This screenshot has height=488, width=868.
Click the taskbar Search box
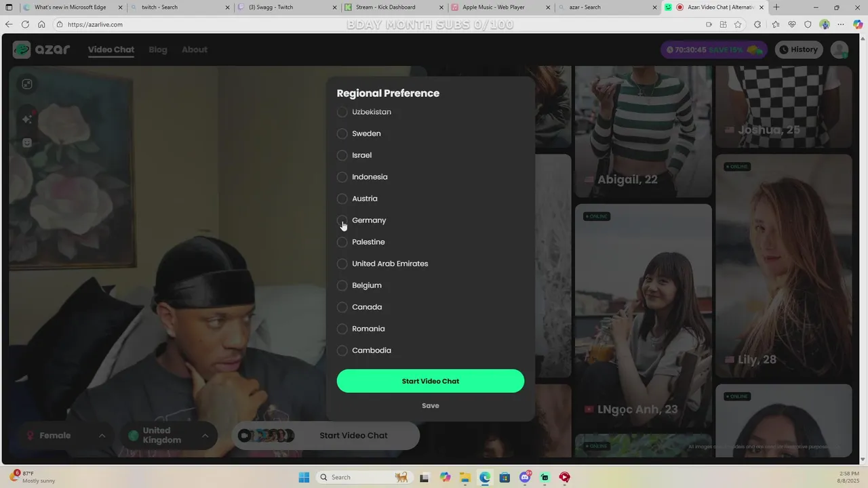click(x=363, y=477)
